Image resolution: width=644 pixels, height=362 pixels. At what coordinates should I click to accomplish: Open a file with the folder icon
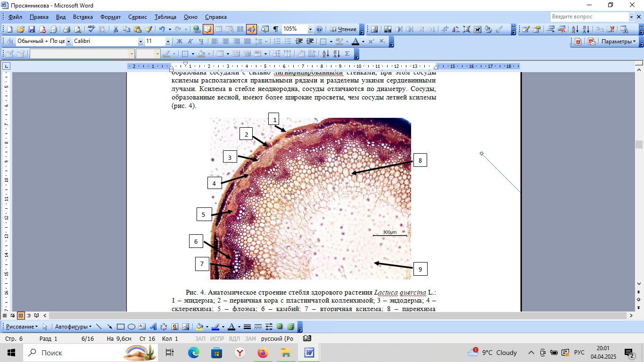coord(20,29)
